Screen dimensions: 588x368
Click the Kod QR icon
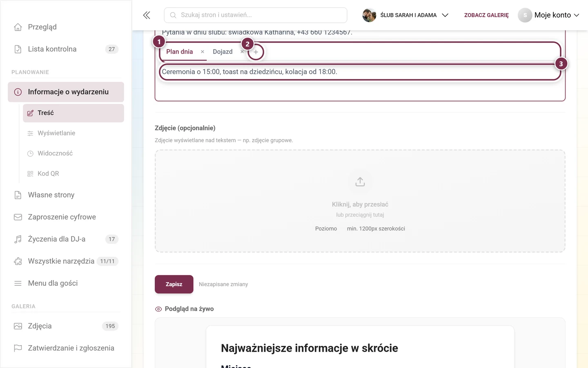pyautogui.click(x=30, y=174)
